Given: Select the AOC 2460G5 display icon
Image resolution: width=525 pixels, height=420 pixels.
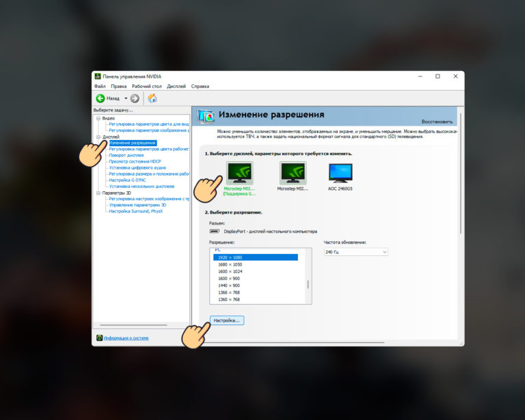Looking at the screenshot, I should 340,173.
